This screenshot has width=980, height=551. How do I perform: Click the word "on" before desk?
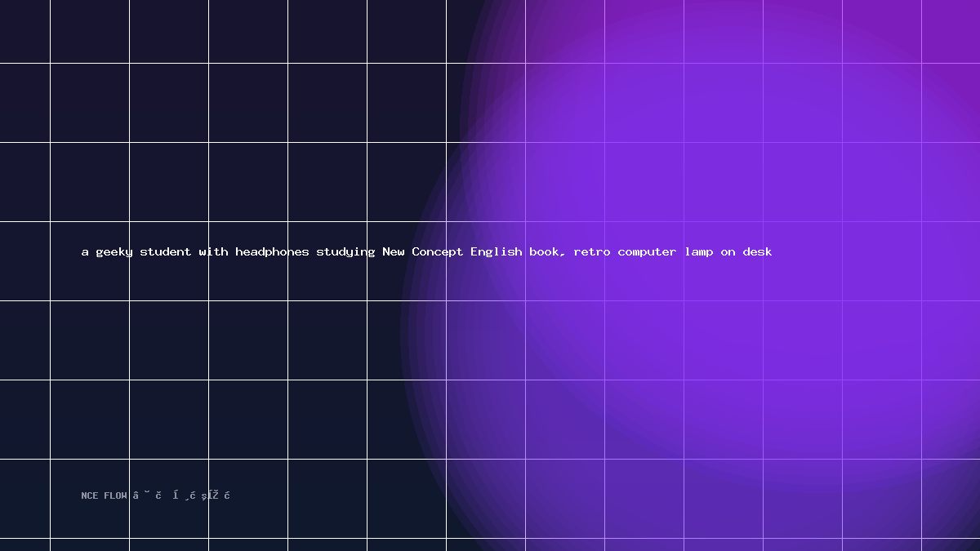728,252
